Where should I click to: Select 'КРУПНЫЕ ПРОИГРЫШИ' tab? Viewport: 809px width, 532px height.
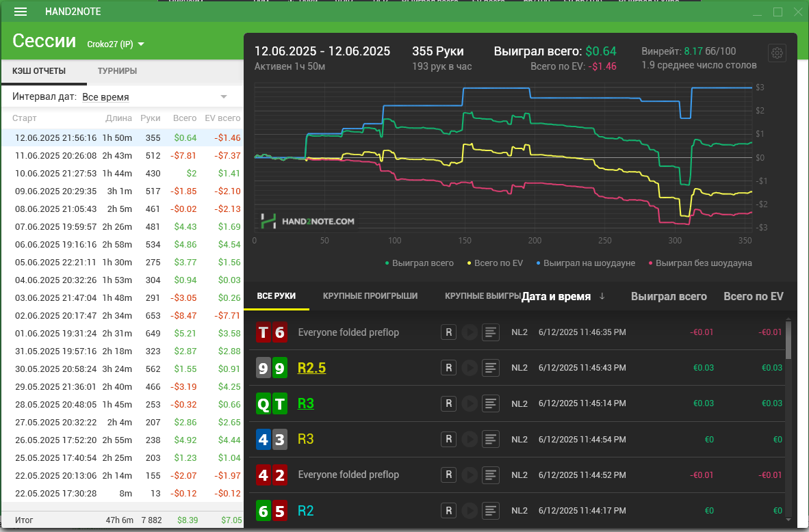point(370,296)
